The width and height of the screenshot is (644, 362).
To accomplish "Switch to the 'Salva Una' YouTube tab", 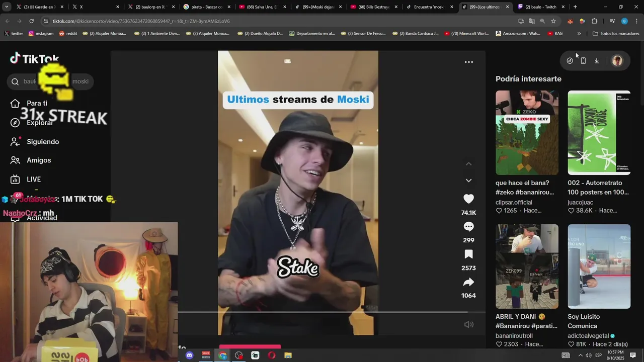I will coord(262,7).
